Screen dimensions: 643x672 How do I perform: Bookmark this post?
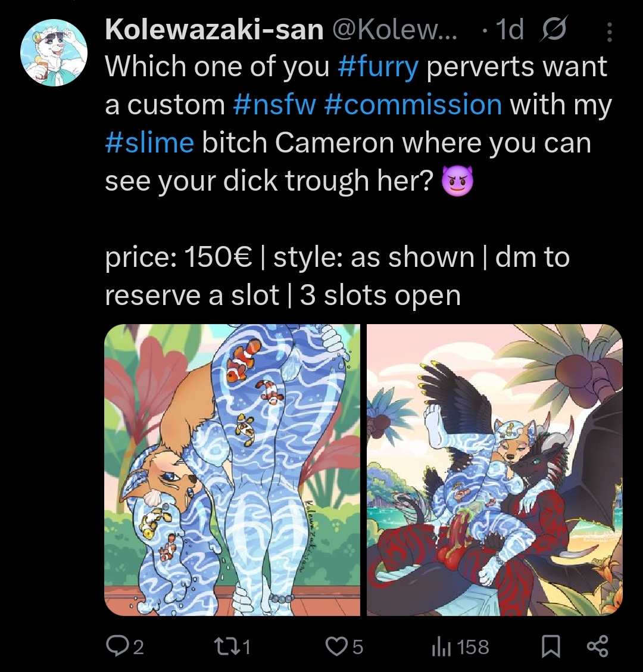551,647
